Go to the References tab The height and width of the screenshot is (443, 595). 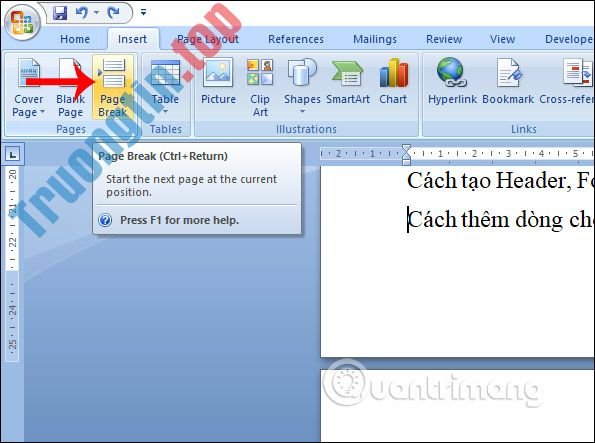pos(296,39)
